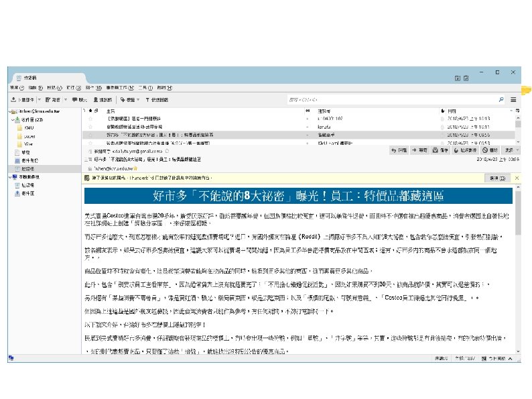Click the starred column header to sort
The image size is (532, 399).
click(x=90, y=111)
